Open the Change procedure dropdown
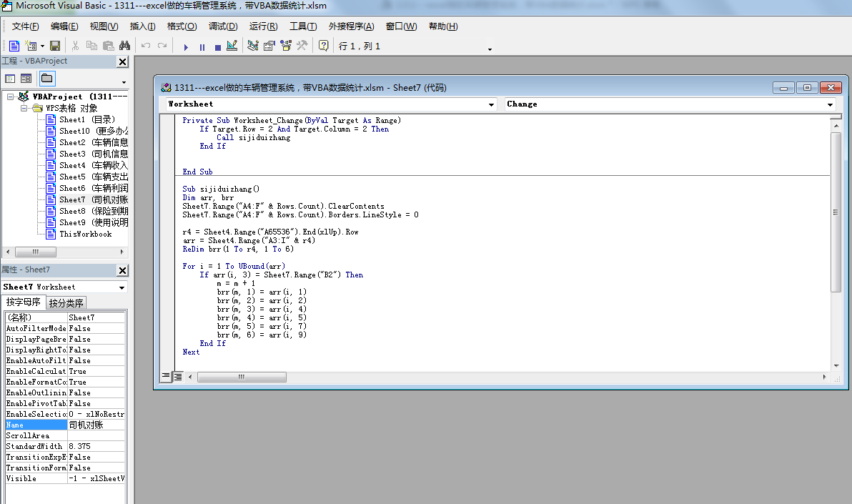This screenshot has height=504, width=852. pos(830,104)
